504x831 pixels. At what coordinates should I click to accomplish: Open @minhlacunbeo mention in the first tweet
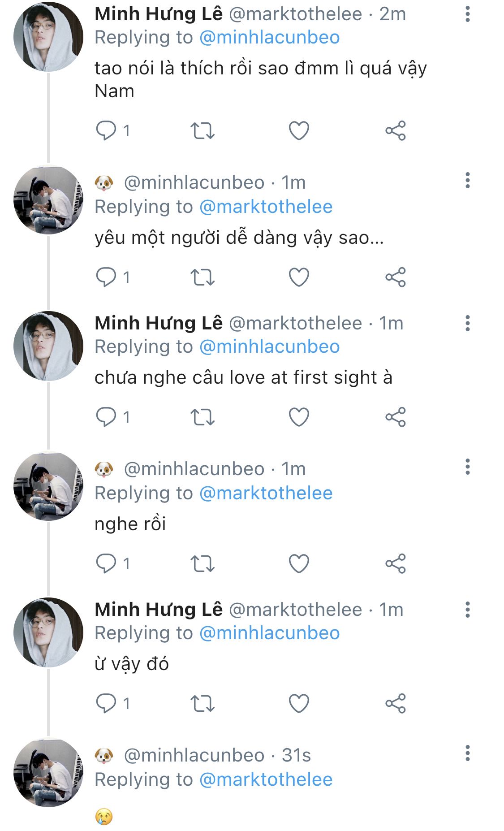coord(269,38)
